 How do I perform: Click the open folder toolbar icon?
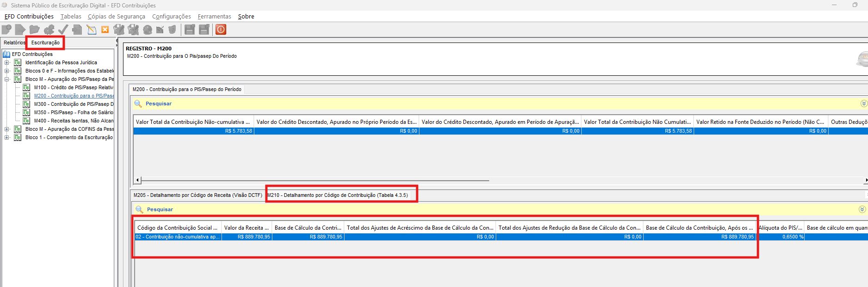coord(34,30)
